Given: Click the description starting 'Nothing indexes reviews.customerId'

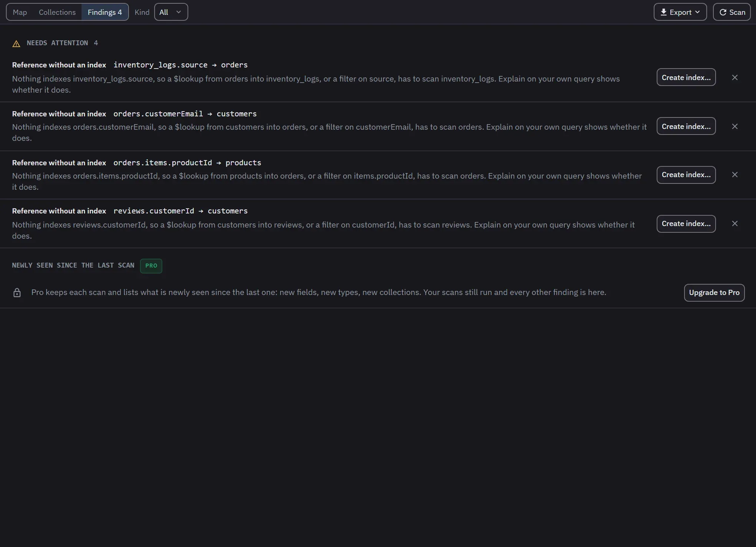Looking at the screenshot, I should tap(323, 230).
